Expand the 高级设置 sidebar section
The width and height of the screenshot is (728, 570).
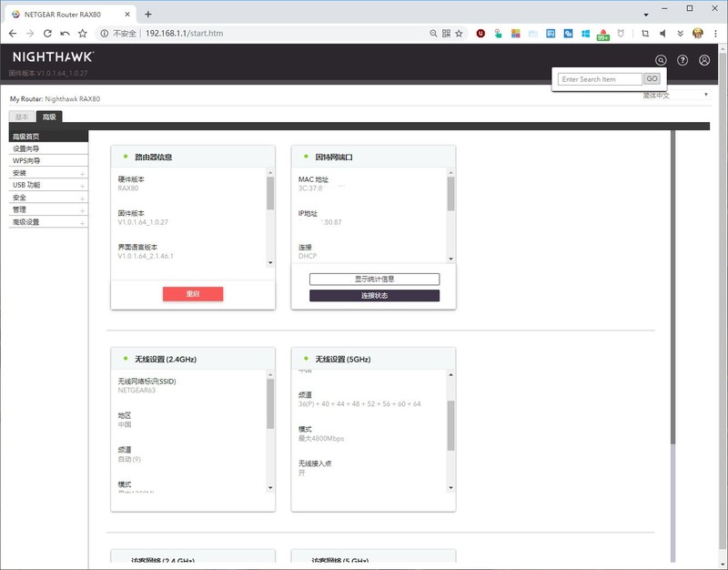click(x=48, y=221)
